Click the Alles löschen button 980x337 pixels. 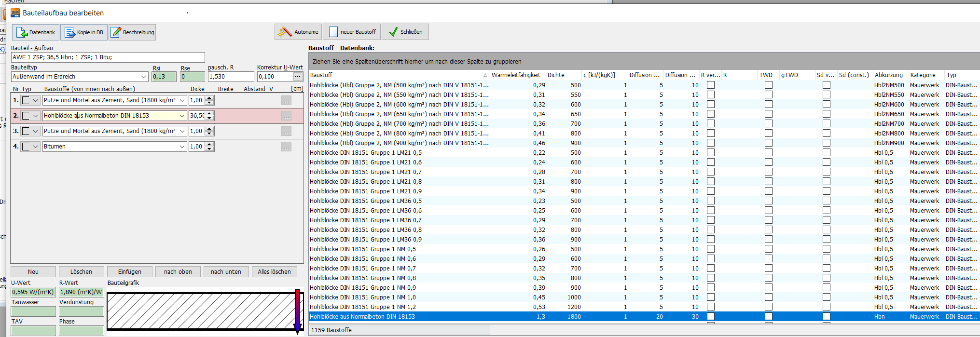[x=274, y=272]
